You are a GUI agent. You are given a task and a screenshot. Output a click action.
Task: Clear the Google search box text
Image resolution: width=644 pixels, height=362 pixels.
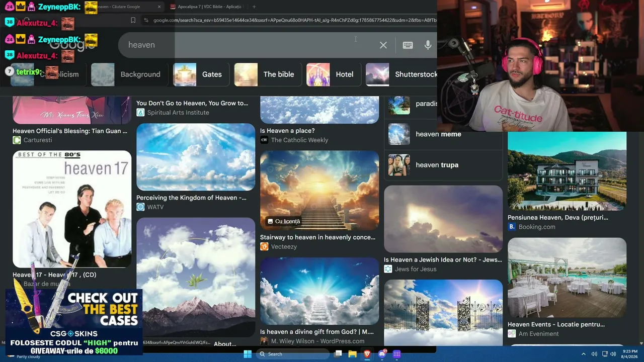[x=383, y=45]
